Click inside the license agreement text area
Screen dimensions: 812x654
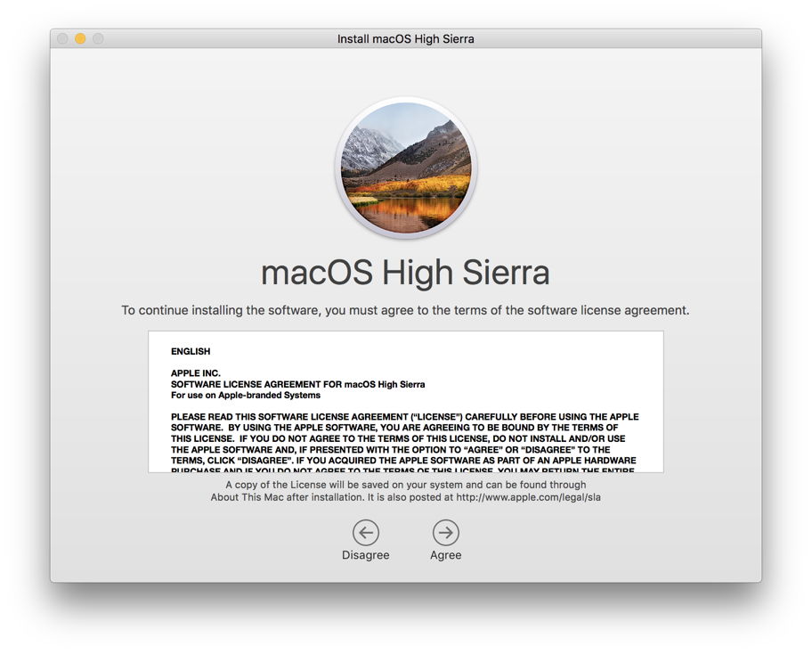406,401
